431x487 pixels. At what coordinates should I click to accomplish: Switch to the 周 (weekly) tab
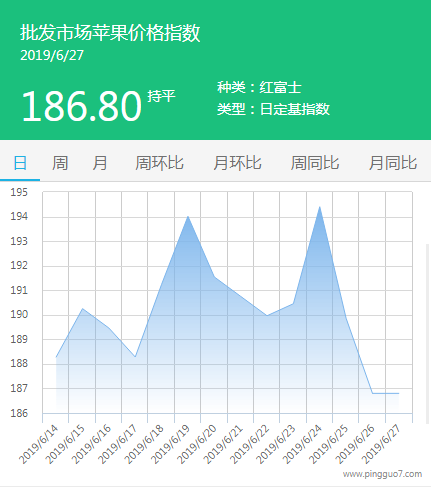coord(60,163)
